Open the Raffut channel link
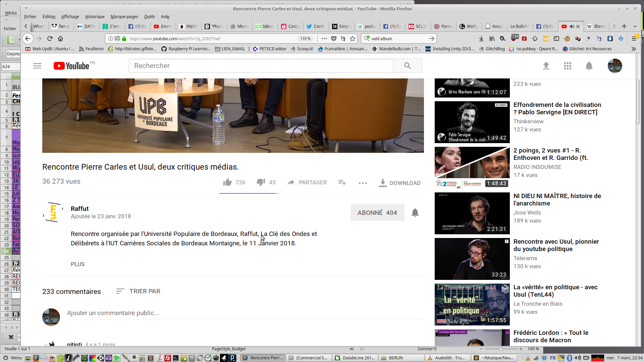Viewport: 644px width, 362px height. [79, 208]
